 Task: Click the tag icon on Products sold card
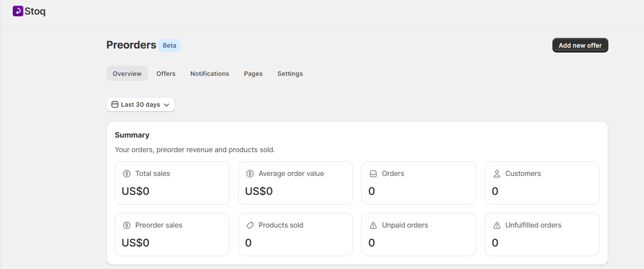[x=250, y=225]
